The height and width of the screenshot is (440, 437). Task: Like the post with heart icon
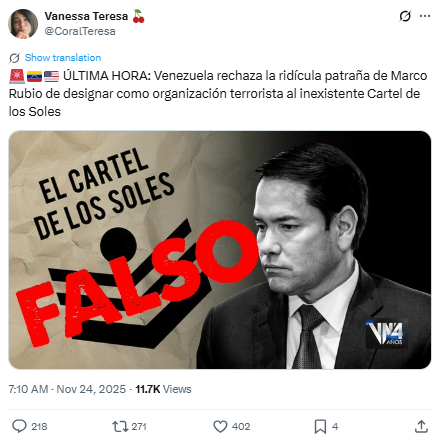[220, 426]
